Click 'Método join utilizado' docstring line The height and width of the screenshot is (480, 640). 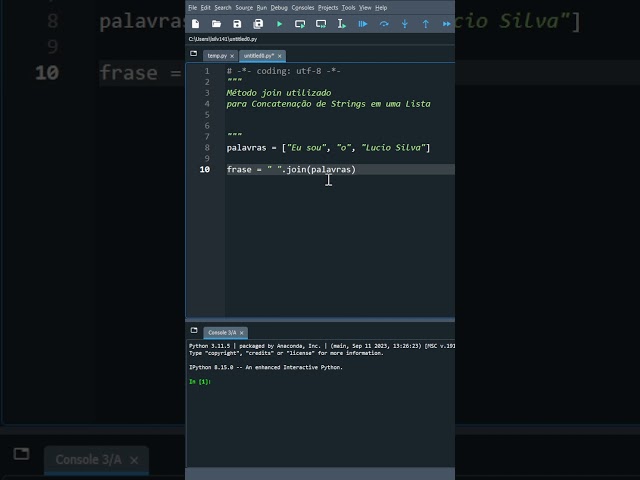[279, 93]
